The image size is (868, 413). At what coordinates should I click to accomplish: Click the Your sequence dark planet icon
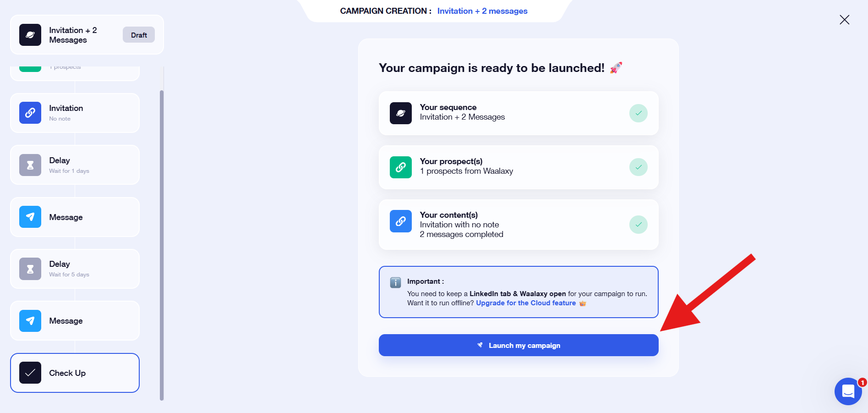pos(401,113)
